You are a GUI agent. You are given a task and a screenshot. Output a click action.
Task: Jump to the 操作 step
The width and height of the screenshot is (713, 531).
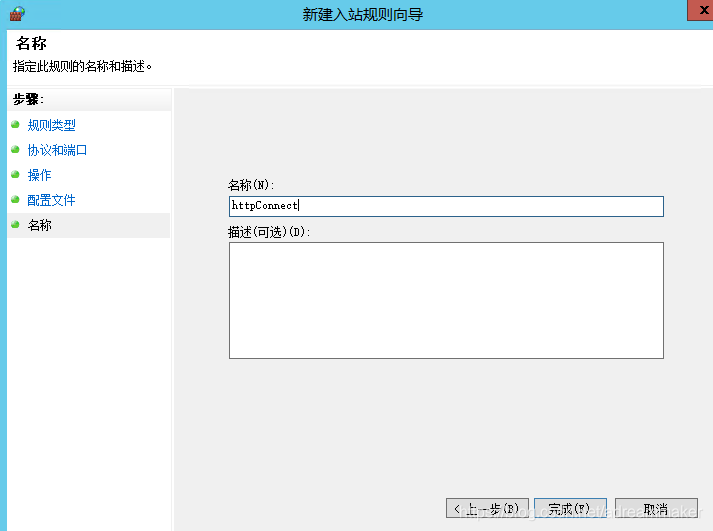[x=40, y=175]
